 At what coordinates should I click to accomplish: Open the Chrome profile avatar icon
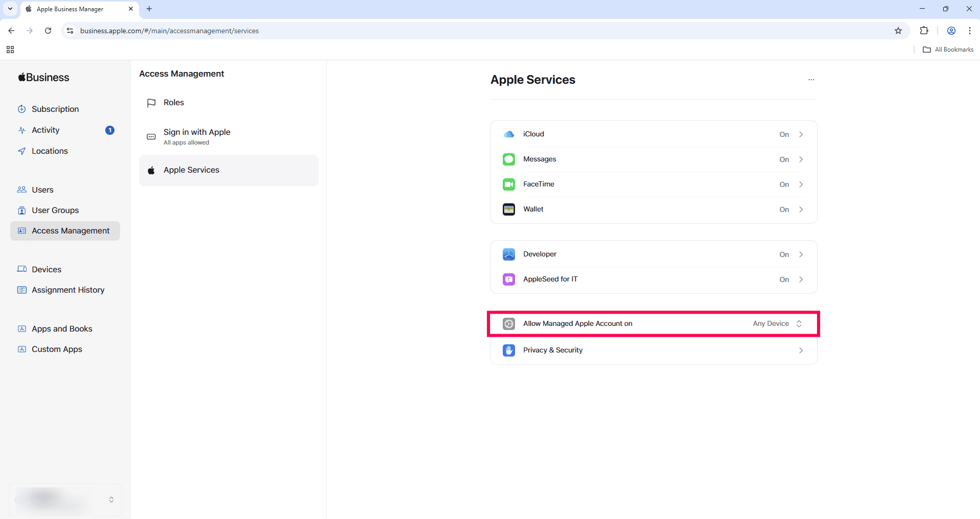(951, 31)
